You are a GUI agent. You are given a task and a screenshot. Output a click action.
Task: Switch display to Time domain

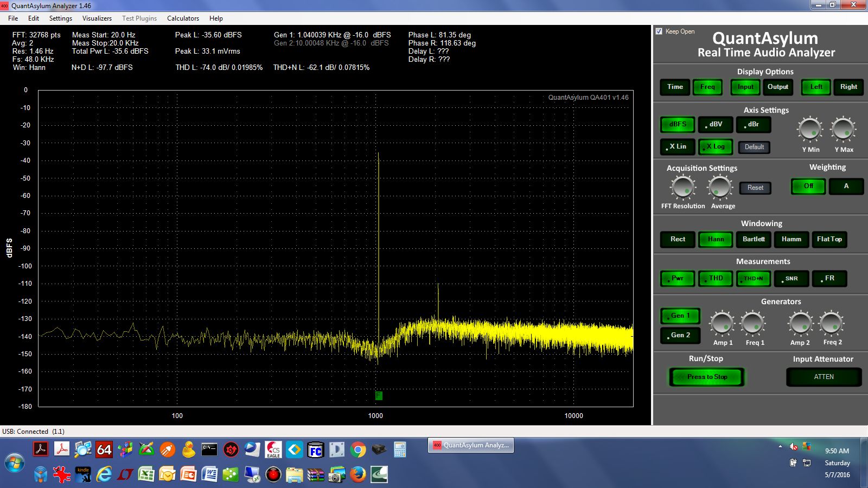point(675,87)
